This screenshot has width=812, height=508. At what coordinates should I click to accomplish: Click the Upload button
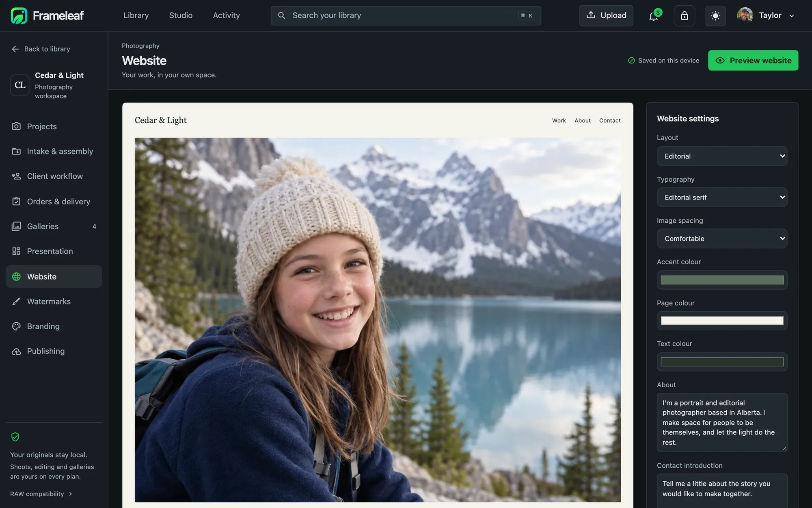pos(606,15)
